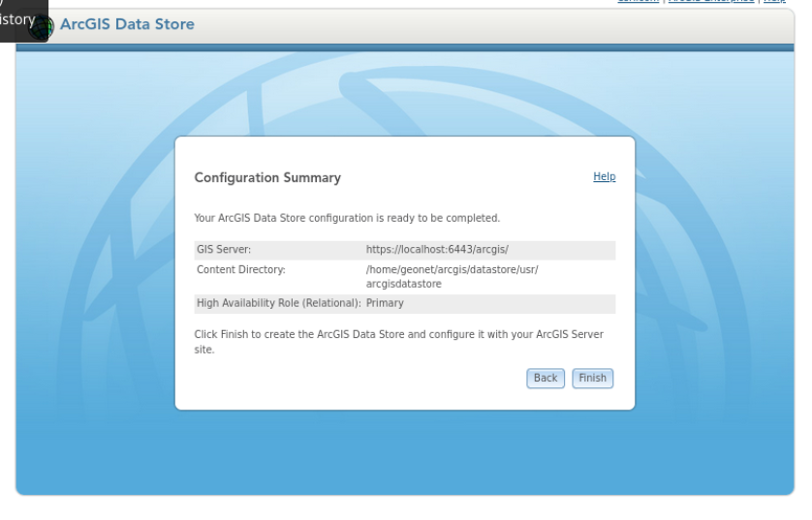
Task: Click the High Availability Role (Relational) label
Action: (x=279, y=303)
